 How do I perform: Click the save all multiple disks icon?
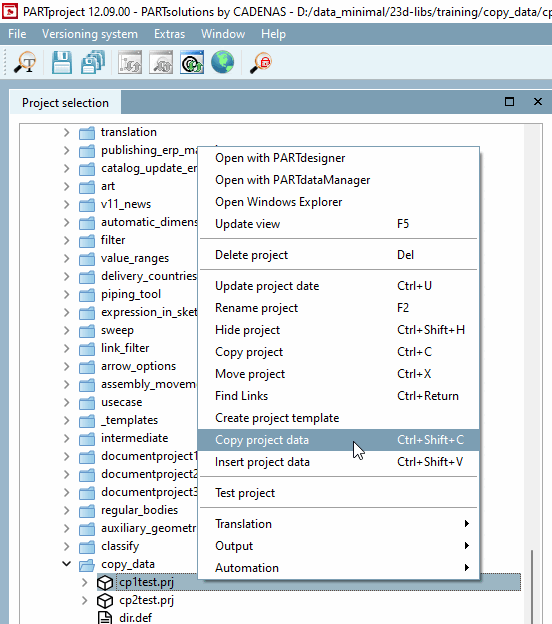(x=93, y=62)
